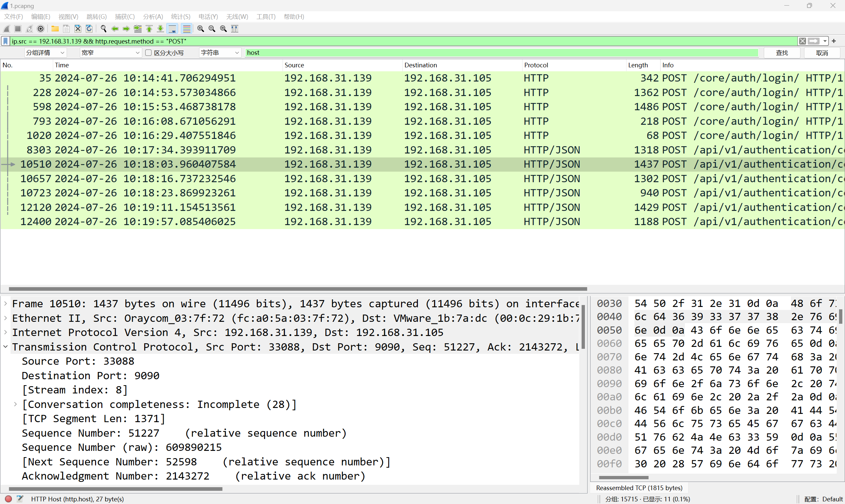Switch to Reassembled TCP (1815 bytes) tab
The height and width of the screenshot is (504, 845).
tap(639, 488)
